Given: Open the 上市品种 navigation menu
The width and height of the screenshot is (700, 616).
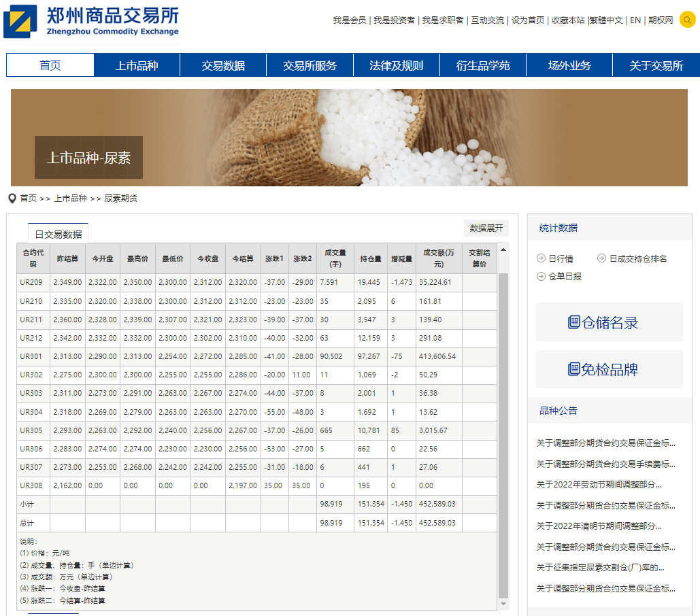Looking at the screenshot, I should pyautogui.click(x=137, y=65).
